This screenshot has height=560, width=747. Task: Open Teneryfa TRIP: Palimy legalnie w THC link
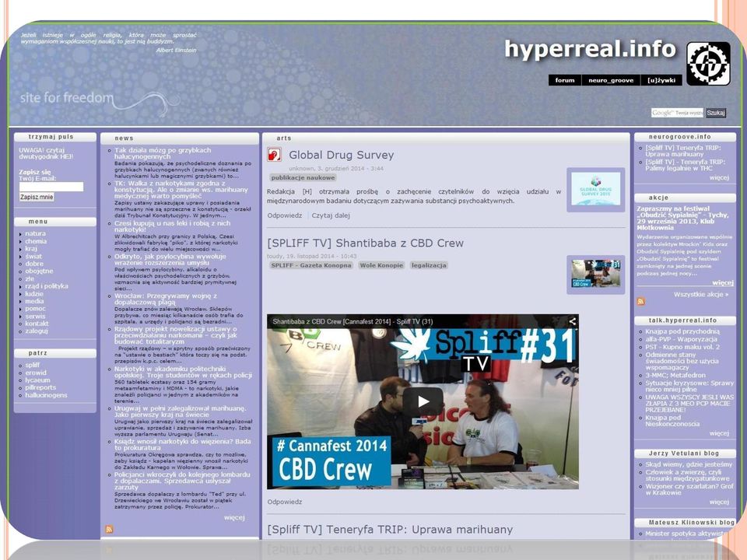point(685,165)
